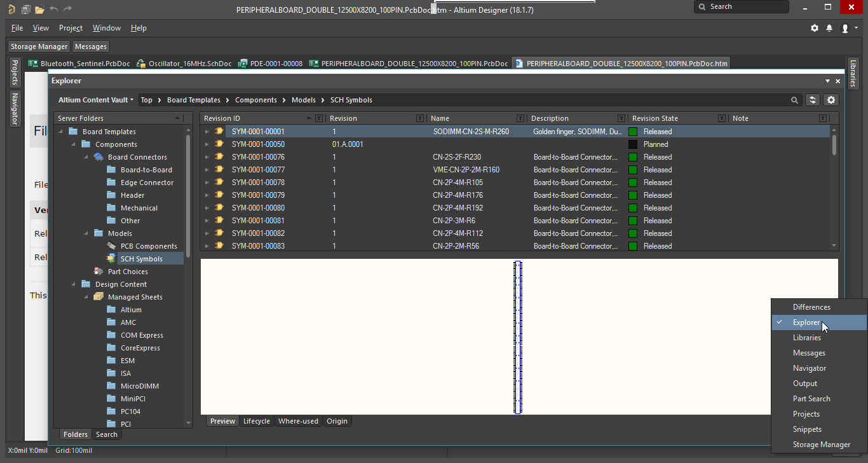Viewport: 868px width, 463px height.
Task: Collapse Managed Sheets tree node
Action: (86, 297)
